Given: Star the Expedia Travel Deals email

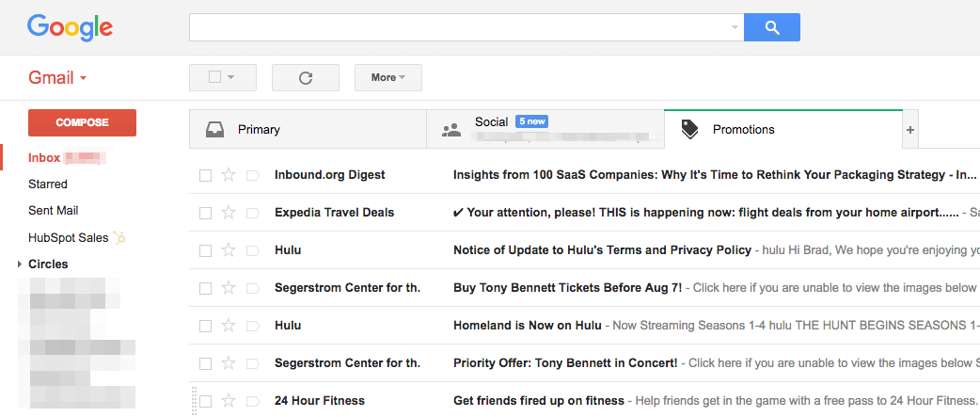Looking at the screenshot, I should point(229,213).
